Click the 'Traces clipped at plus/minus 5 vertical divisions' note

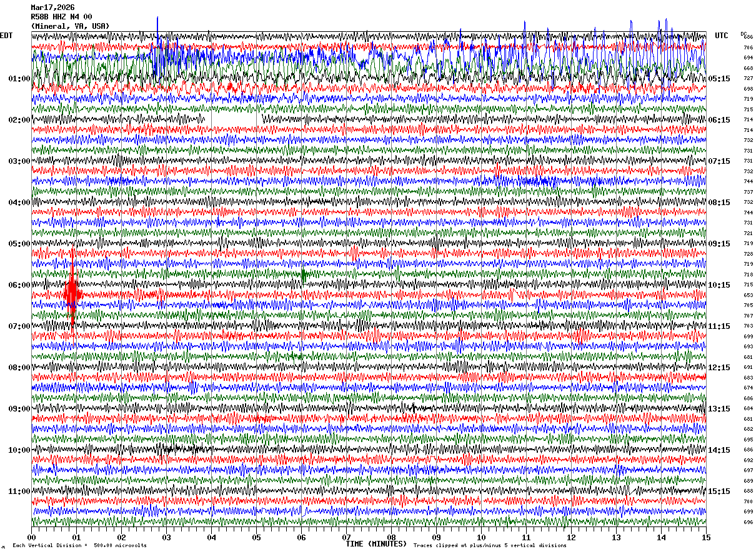490,546
